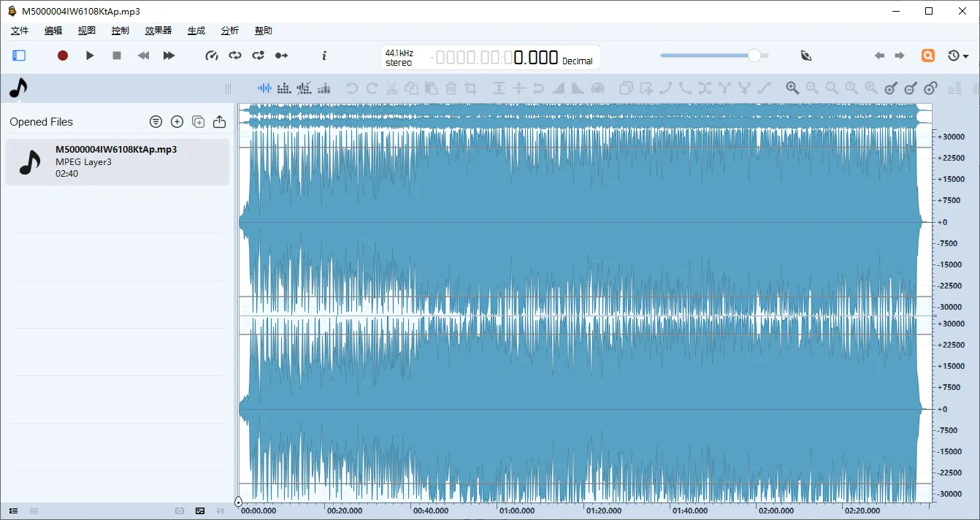Image resolution: width=980 pixels, height=520 pixels.
Task: Click the fast-forward button
Action: point(169,56)
